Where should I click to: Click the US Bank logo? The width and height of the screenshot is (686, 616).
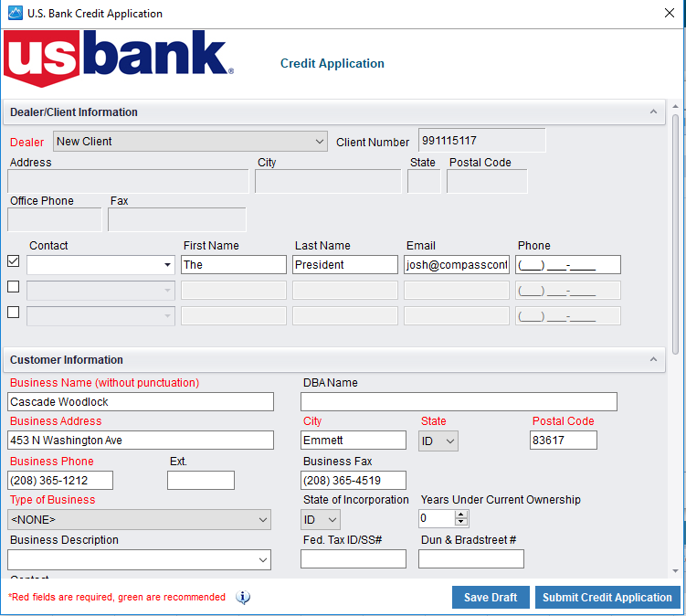point(119,58)
